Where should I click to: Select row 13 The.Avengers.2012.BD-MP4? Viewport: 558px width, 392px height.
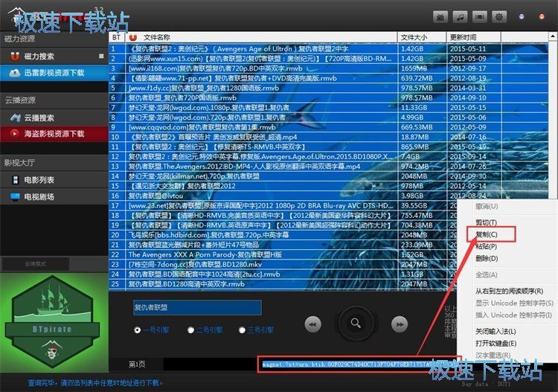pyautogui.click(x=328, y=166)
